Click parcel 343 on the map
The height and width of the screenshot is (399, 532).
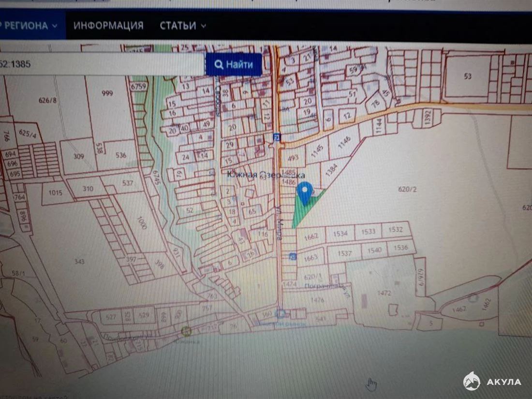80,262
